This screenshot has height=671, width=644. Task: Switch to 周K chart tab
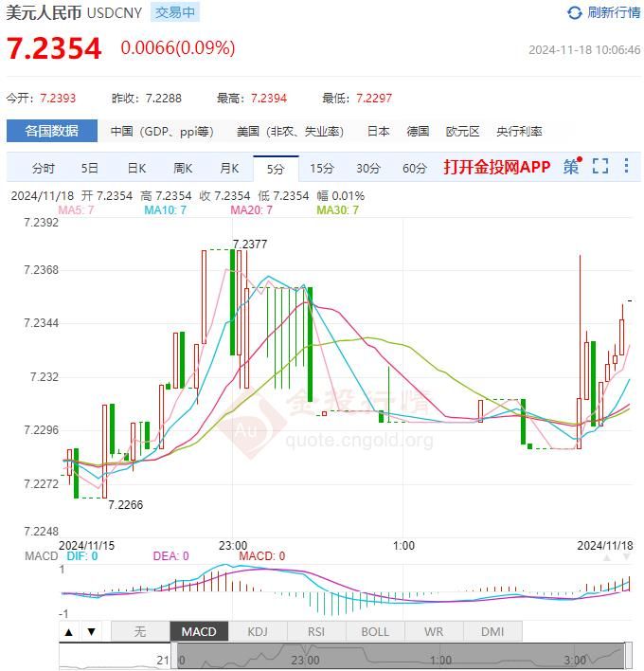(x=183, y=168)
